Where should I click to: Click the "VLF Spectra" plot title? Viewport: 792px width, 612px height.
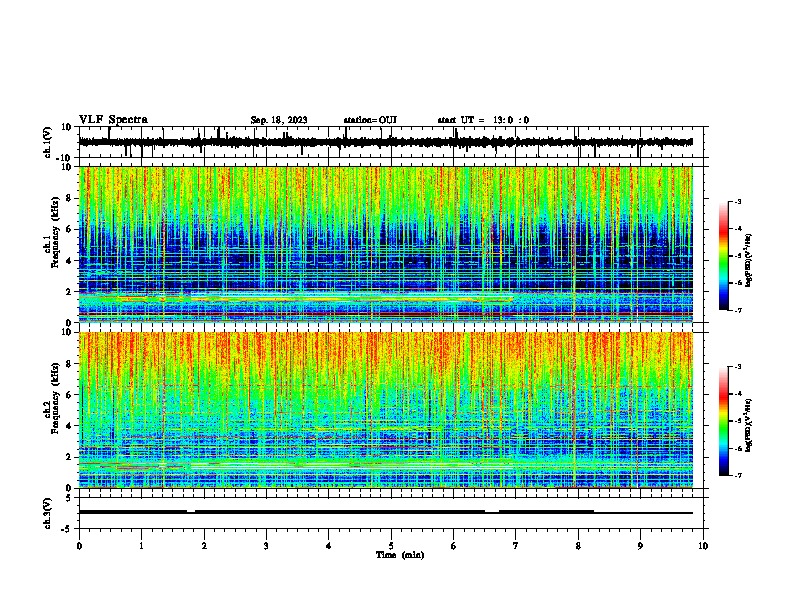click(x=113, y=120)
